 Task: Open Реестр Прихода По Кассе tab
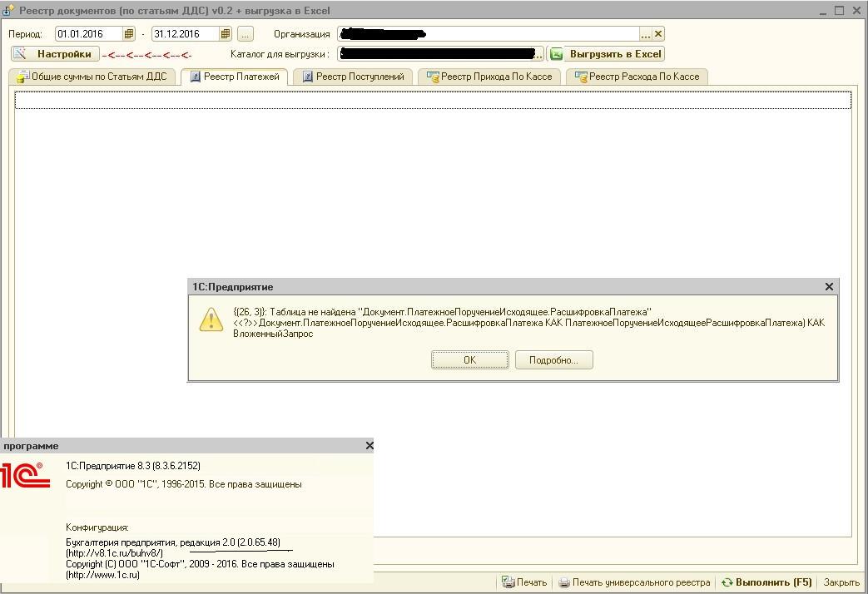489,77
